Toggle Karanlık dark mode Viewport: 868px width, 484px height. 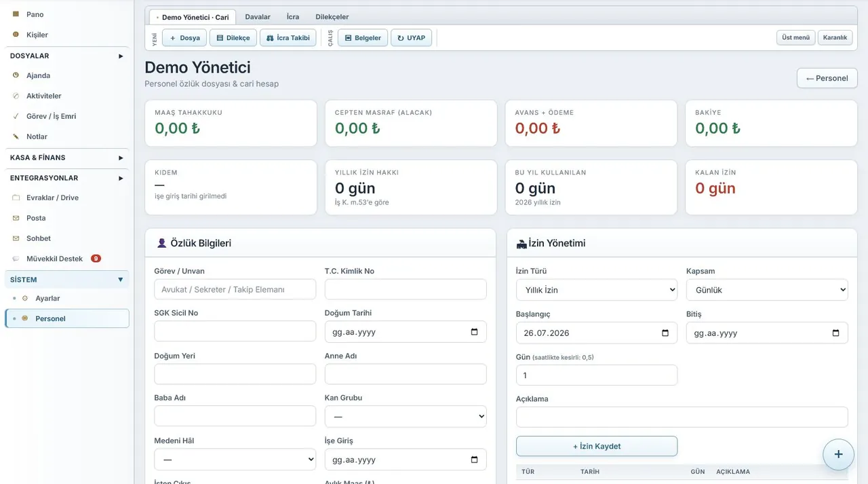835,37
